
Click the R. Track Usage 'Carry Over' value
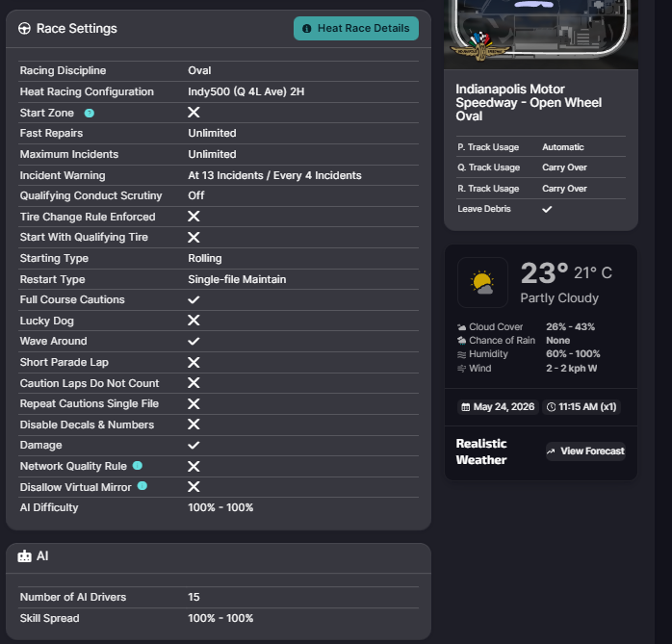[564, 189]
